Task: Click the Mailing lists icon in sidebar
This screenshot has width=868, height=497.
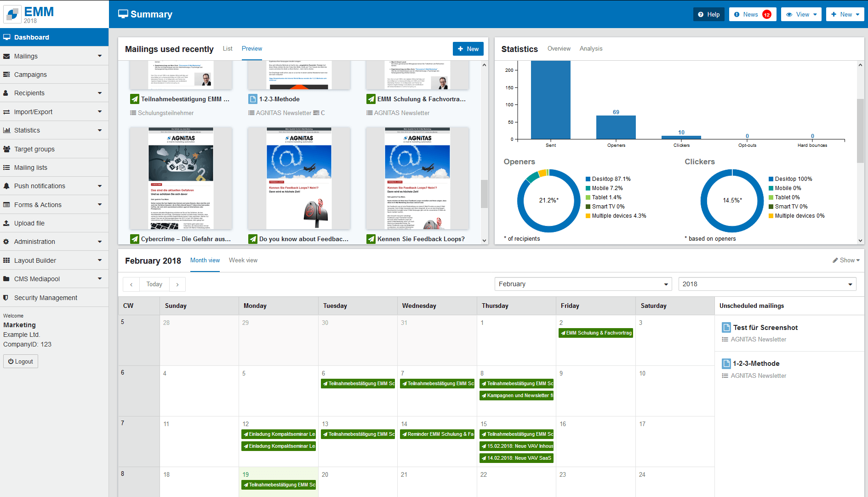Action: (6, 168)
